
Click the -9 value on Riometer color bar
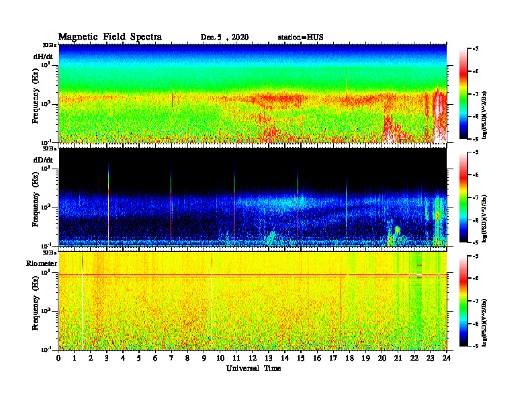476,346
